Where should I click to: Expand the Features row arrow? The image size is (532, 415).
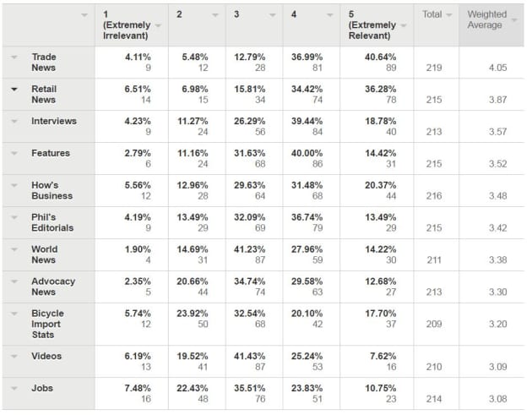(14, 153)
